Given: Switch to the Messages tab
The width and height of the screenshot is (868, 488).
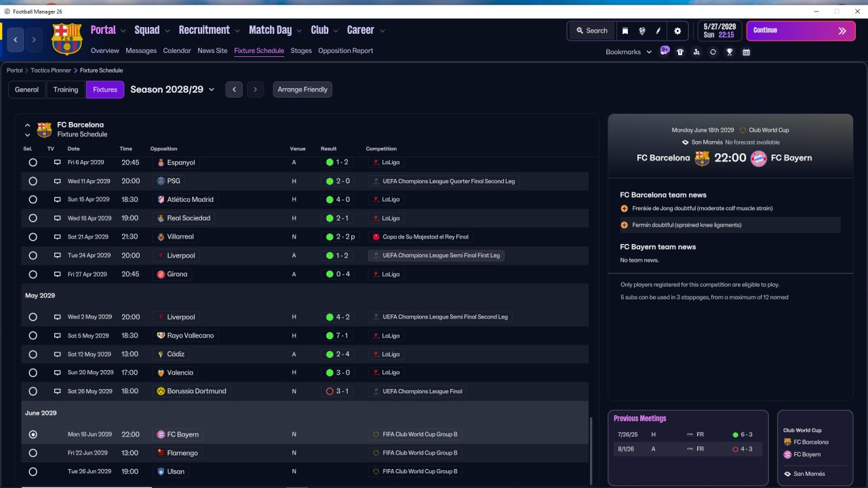Looking at the screenshot, I should 141,51.
